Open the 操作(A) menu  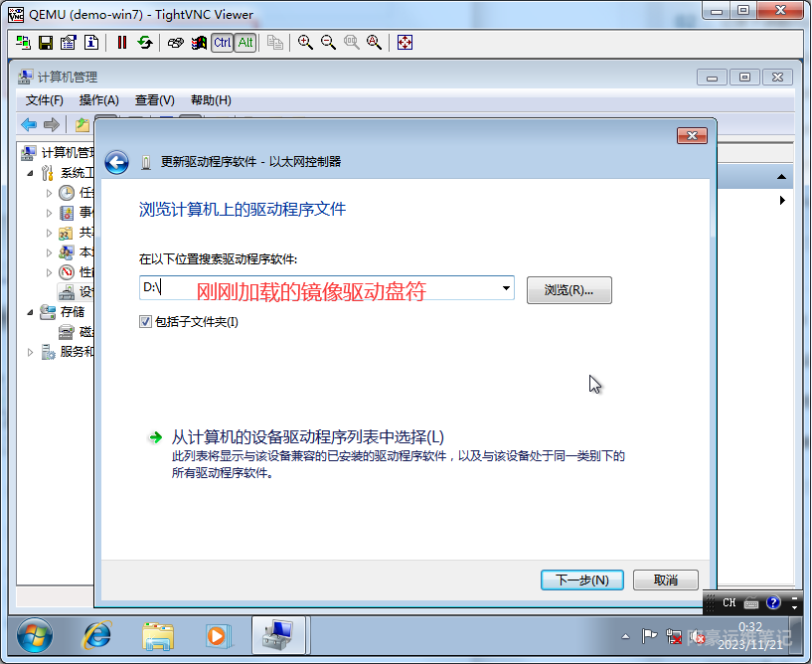98,100
